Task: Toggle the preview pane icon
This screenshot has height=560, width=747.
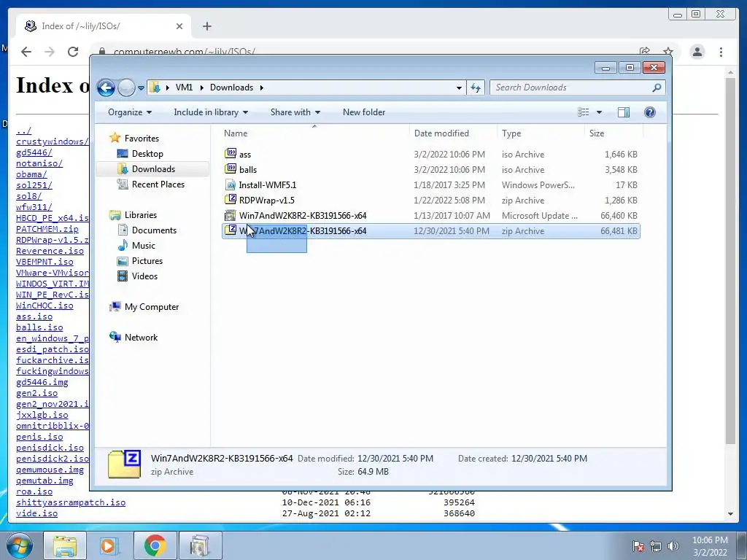Action: (624, 112)
